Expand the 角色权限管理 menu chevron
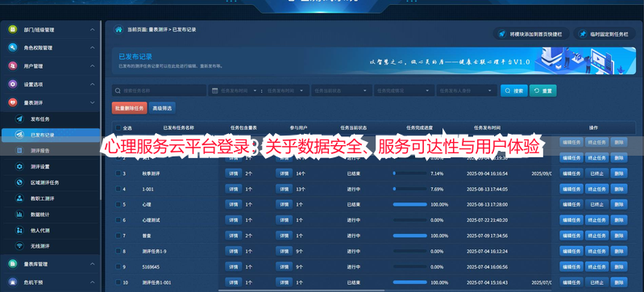Viewport: 644px width, 292px height. tap(93, 48)
